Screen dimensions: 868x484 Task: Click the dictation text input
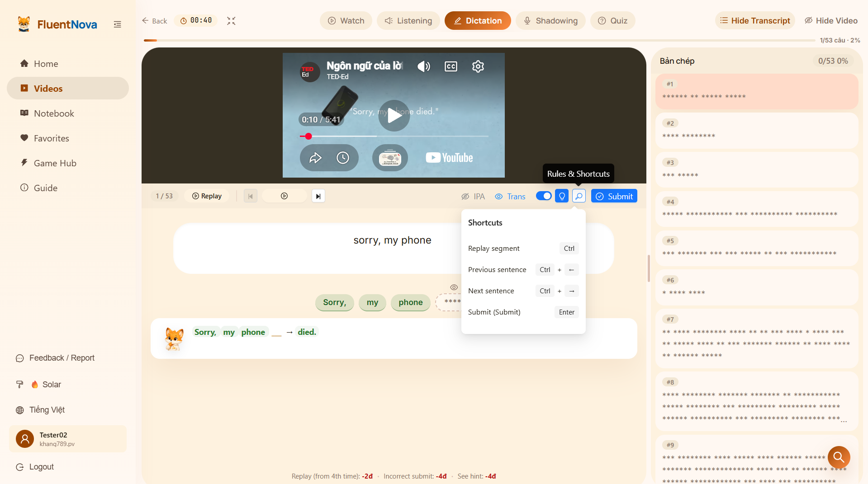click(x=394, y=248)
